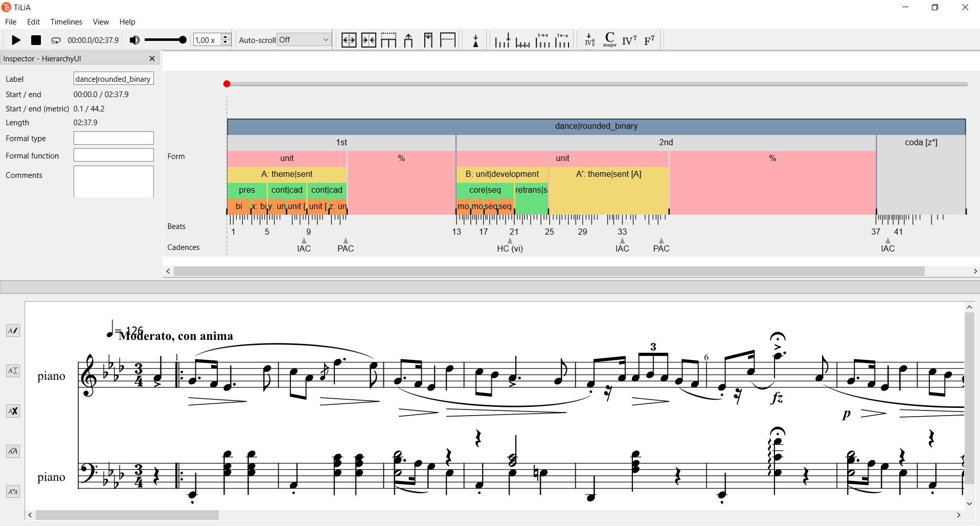The width and height of the screenshot is (980, 526).
Task: Close the Inspector panel
Action: point(152,58)
